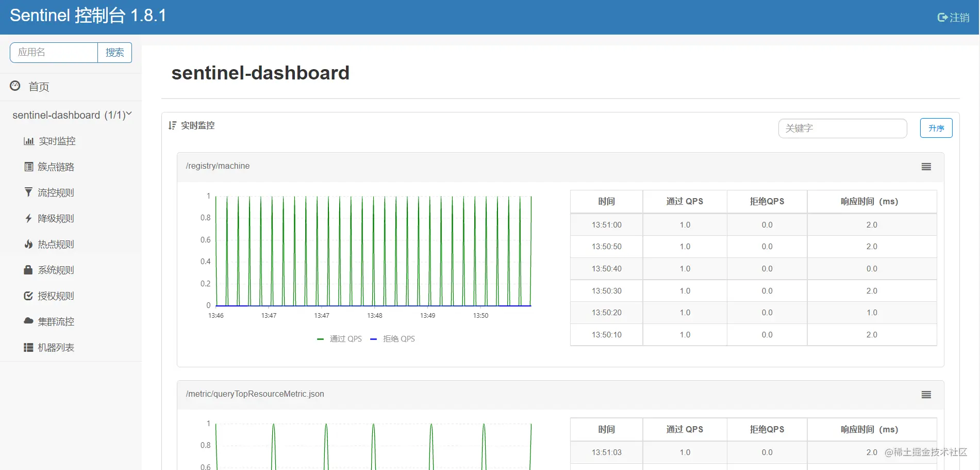Viewport: 980px width, 470px height.
Task: Click 搜索 search button
Action: (114, 53)
